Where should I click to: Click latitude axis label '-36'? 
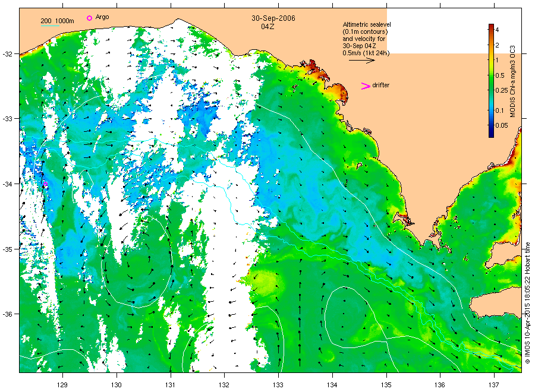click(x=7, y=314)
